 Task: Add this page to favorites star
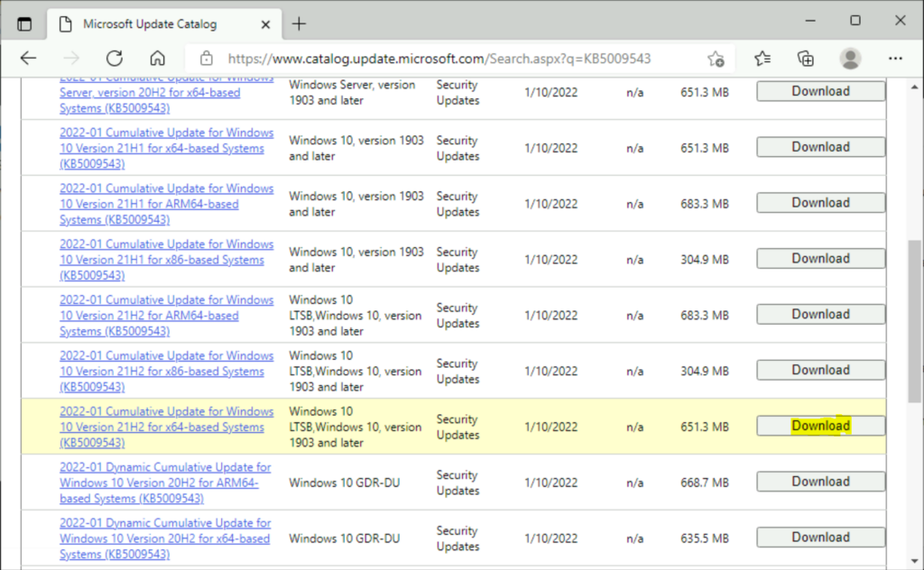coord(716,59)
